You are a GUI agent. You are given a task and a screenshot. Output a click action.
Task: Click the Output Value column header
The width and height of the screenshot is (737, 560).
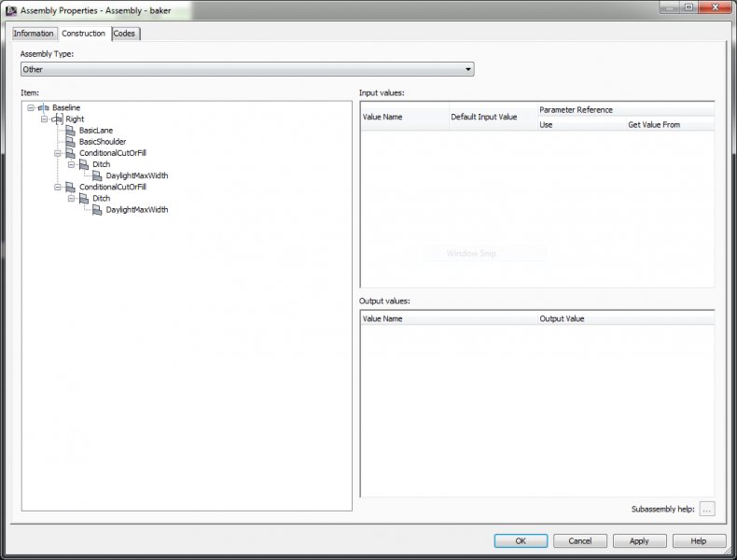click(626, 319)
